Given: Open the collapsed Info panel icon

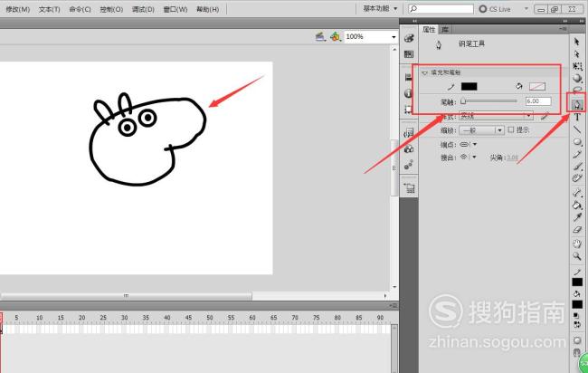Looking at the screenshot, I should [408, 93].
